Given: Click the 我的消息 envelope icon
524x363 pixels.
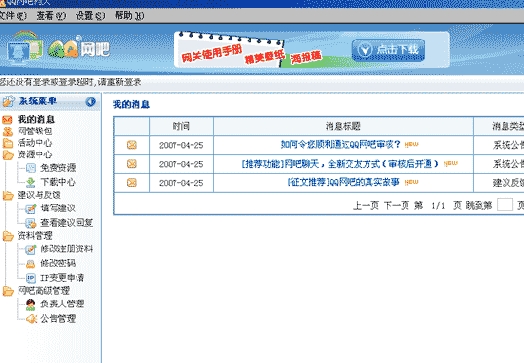Looking at the screenshot, I should pos(7,120).
